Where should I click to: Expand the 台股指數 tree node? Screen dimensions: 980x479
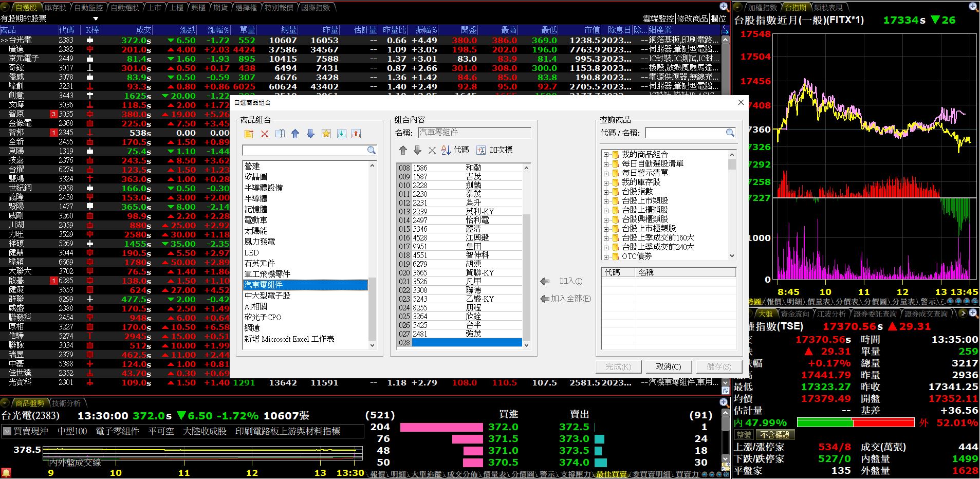(x=605, y=193)
